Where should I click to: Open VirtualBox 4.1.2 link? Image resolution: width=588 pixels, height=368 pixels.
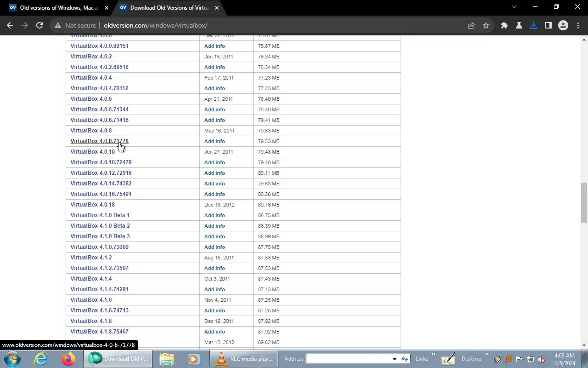click(x=91, y=258)
